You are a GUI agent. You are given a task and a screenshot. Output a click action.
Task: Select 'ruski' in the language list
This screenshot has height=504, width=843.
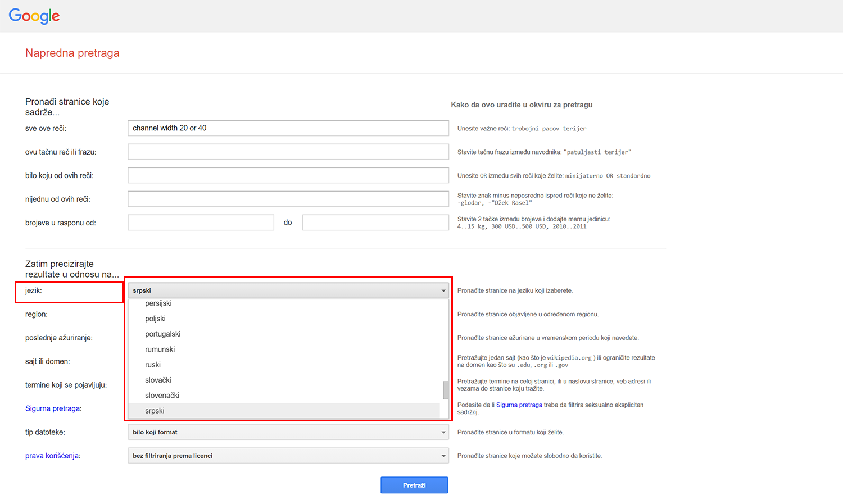[x=284, y=365]
